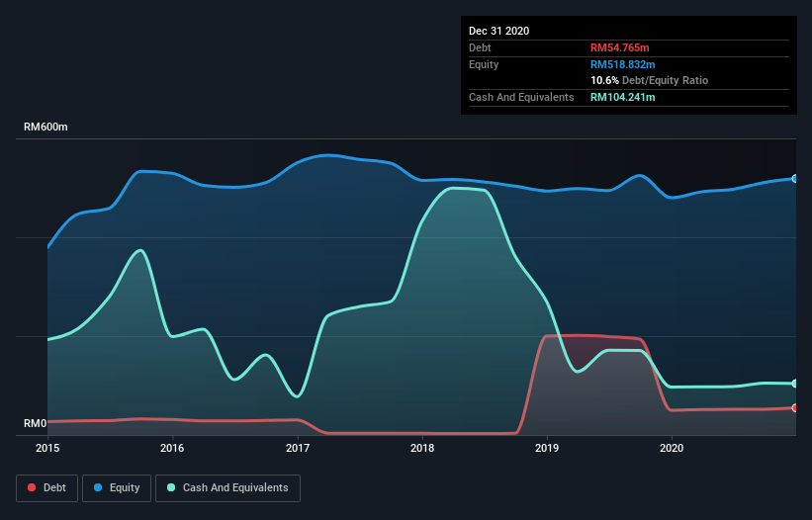This screenshot has height=520, width=812.
Task: Click the RM600m y-axis label
Action: 45,127
